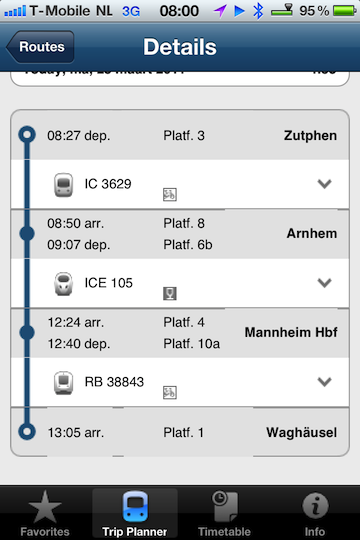Tap the ICE 105 high-speed train icon
The width and height of the screenshot is (360, 540).
63,284
